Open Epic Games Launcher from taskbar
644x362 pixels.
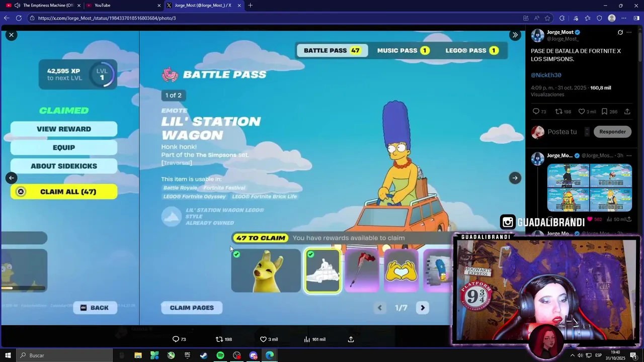(187, 355)
